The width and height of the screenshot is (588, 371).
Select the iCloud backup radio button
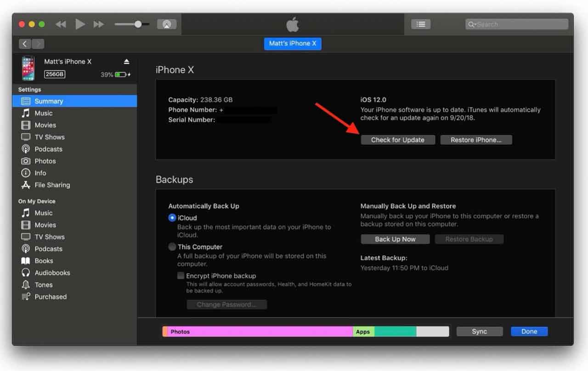[x=172, y=218]
